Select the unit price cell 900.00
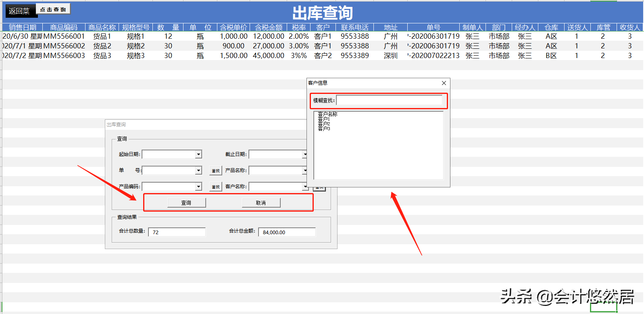This screenshot has height=314, width=644. click(233, 46)
